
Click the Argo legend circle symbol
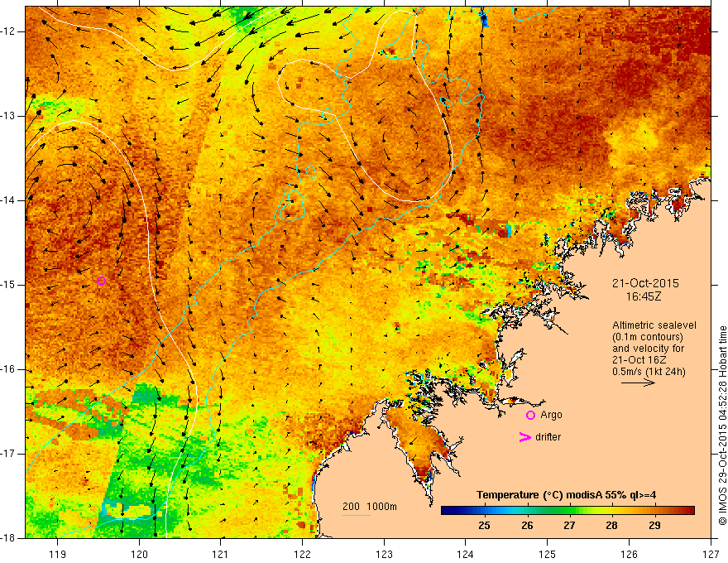click(530, 416)
